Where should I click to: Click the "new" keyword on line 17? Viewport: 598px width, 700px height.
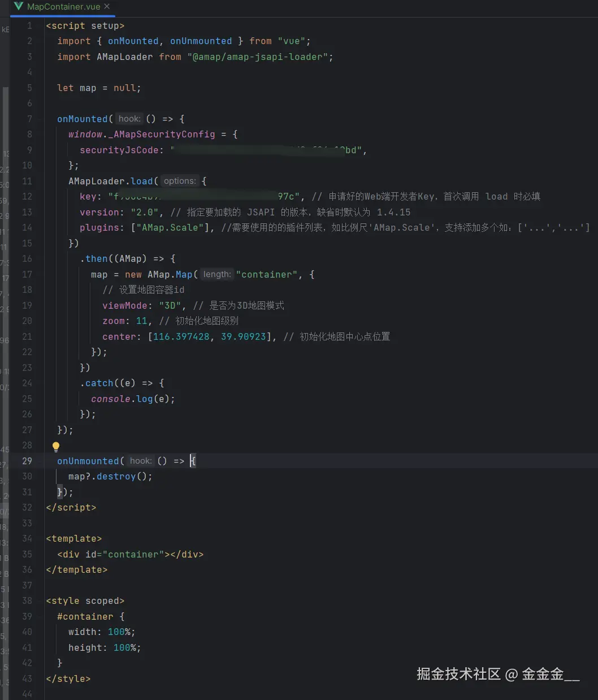133,274
